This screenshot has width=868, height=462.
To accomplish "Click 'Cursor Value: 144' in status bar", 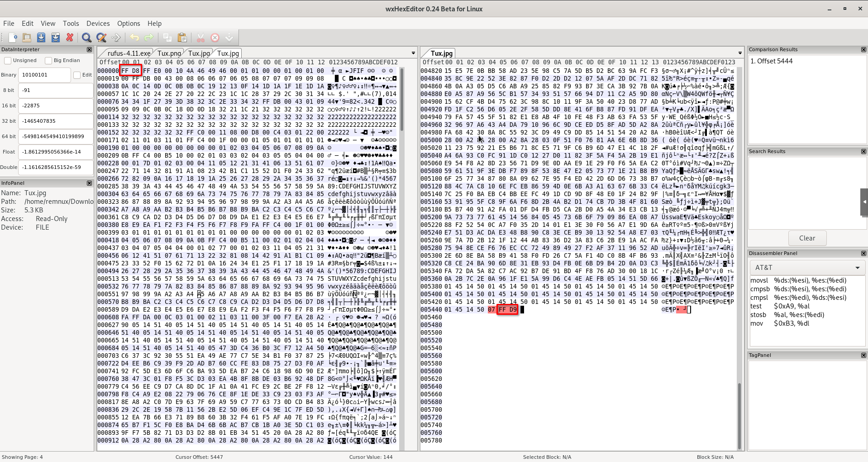I will (x=371, y=457).
